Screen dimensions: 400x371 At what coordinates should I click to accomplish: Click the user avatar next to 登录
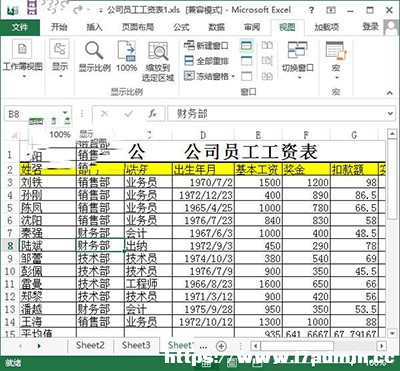391,27
